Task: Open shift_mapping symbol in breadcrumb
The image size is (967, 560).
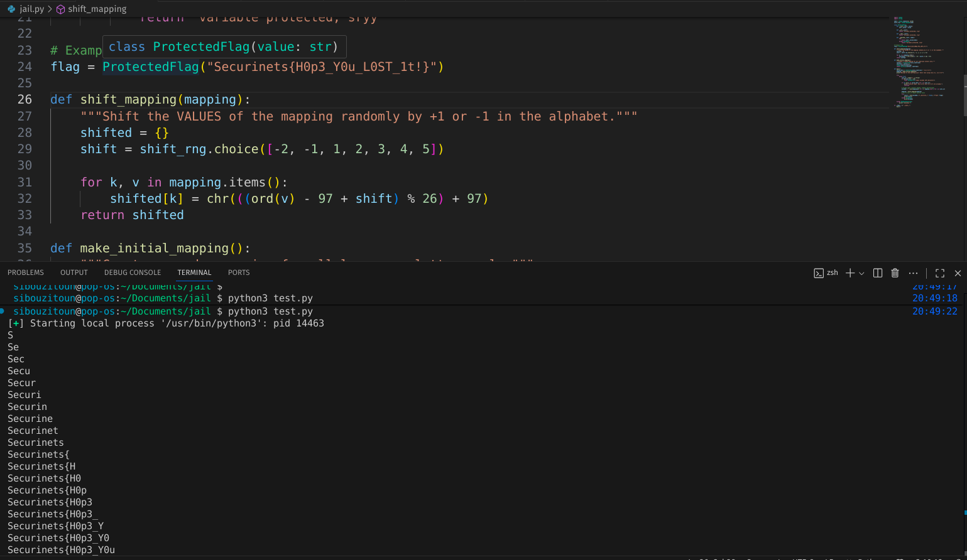Action: click(x=97, y=9)
